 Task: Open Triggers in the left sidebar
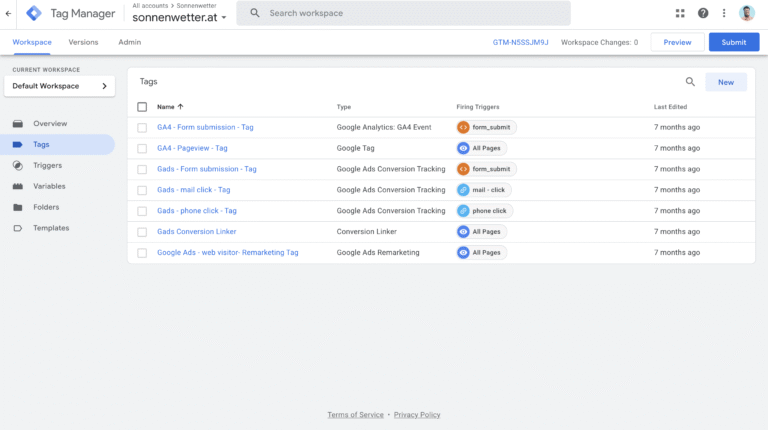pos(47,165)
